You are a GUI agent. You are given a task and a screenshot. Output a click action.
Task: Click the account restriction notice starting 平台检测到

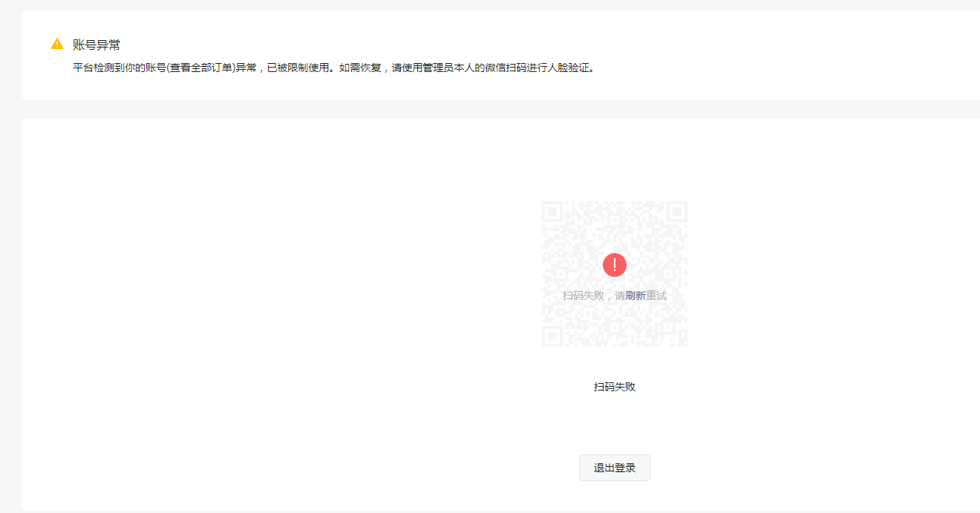[x=334, y=68]
